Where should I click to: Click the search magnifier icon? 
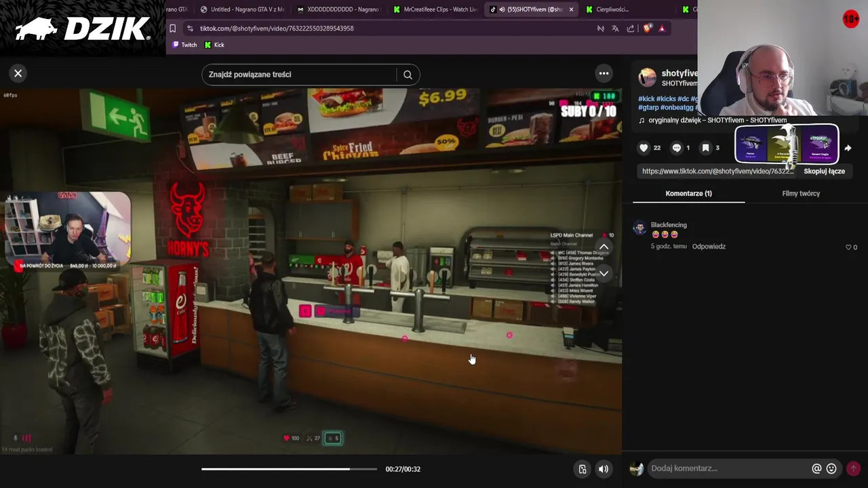click(408, 75)
